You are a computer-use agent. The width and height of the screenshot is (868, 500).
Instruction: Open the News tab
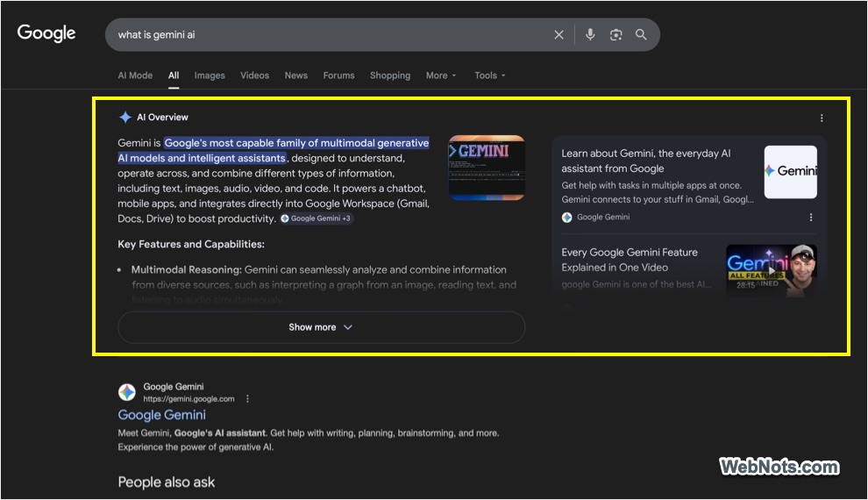pyautogui.click(x=296, y=75)
